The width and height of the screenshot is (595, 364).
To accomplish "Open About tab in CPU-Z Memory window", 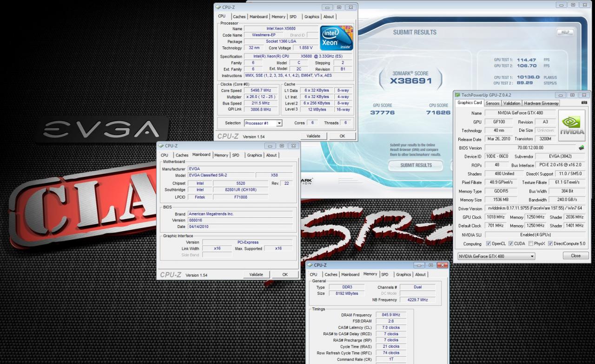I will pos(421,274).
